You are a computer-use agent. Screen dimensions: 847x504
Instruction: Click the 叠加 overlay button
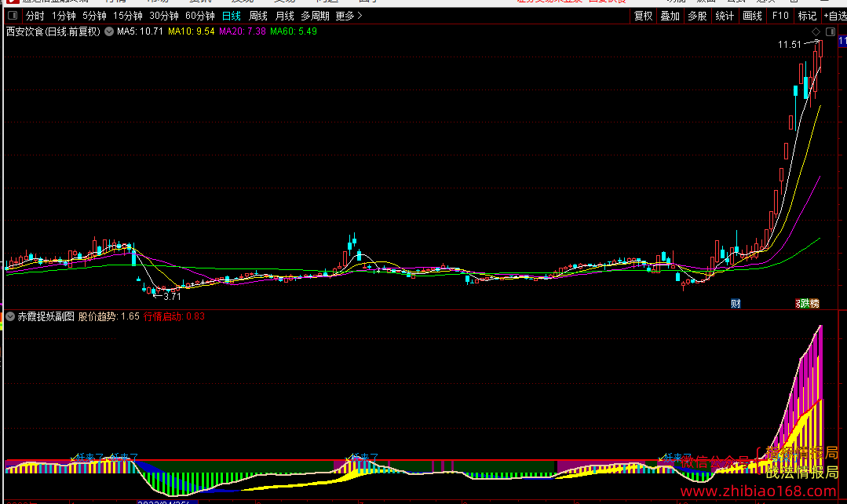[670, 16]
